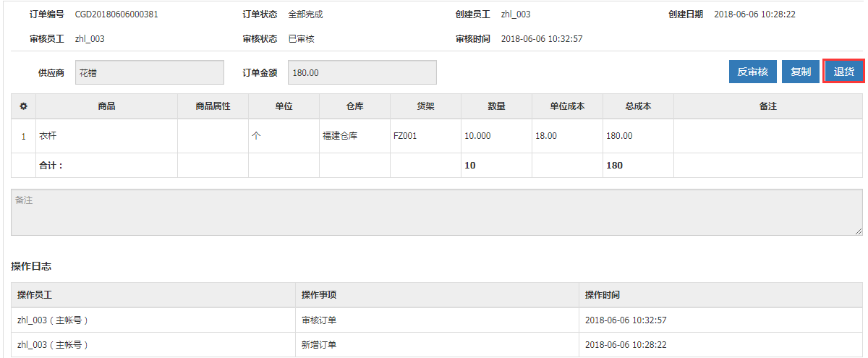Select the 仓库 column header
The width and height of the screenshot is (868, 358).
coord(354,106)
